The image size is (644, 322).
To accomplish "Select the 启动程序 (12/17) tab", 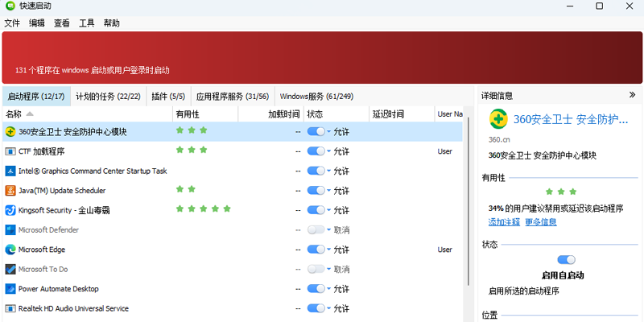I will pos(36,97).
